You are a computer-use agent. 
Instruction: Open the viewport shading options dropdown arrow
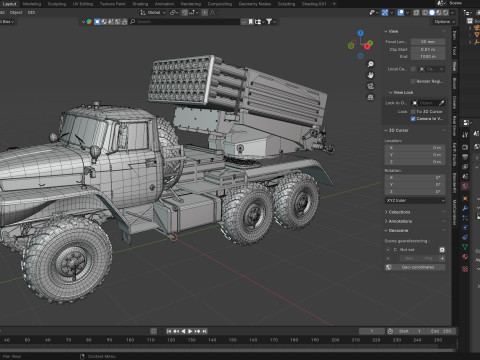coord(452,13)
